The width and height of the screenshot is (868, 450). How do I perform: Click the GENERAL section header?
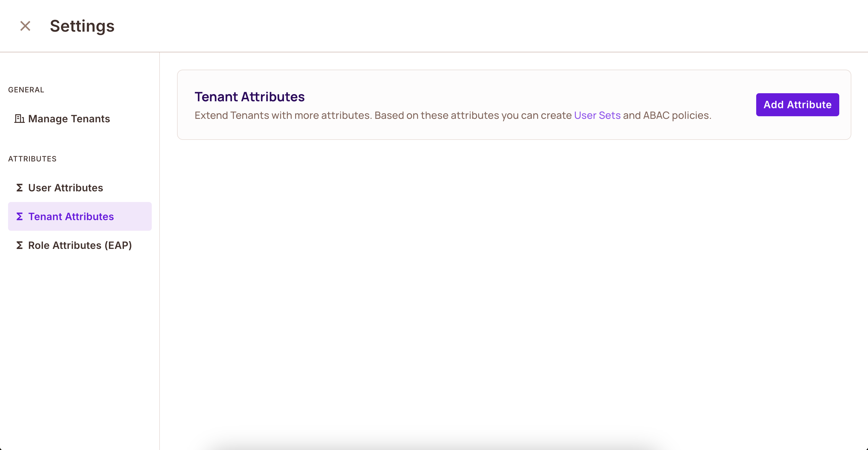tap(26, 90)
